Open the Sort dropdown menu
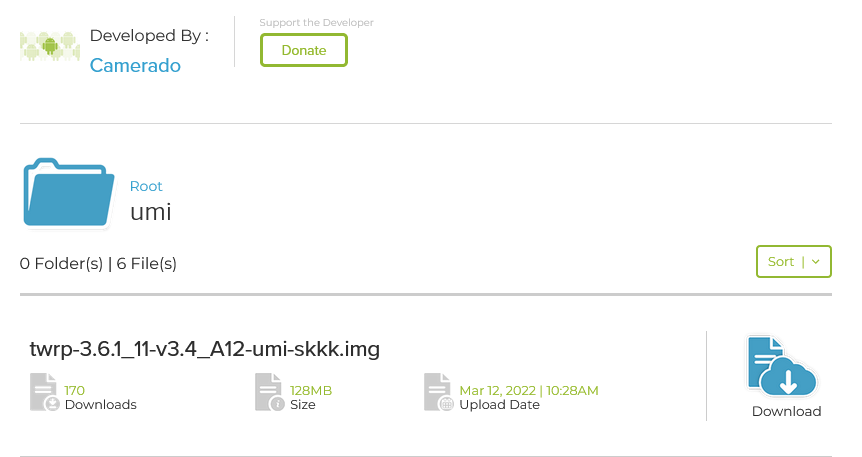Image resolution: width=862 pixels, height=457 pixels. [793, 262]
